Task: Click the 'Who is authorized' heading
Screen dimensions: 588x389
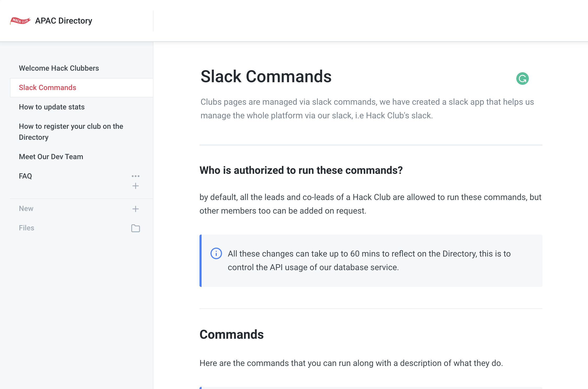Action: (x=301, y=170)
